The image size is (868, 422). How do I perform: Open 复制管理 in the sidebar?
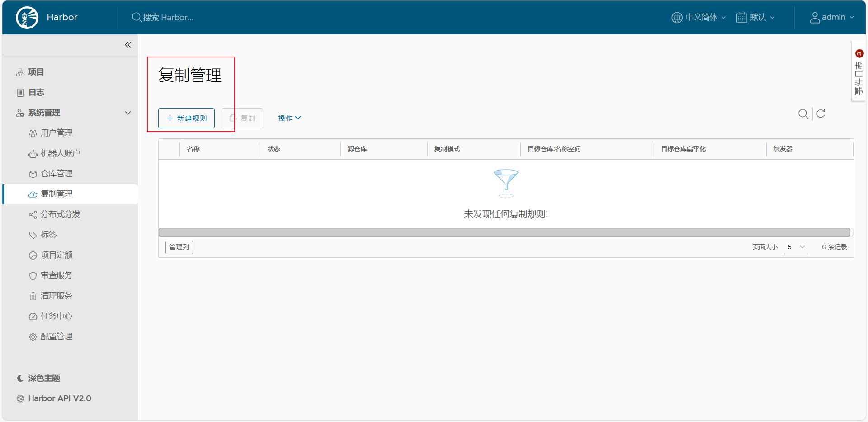[70, 194]
